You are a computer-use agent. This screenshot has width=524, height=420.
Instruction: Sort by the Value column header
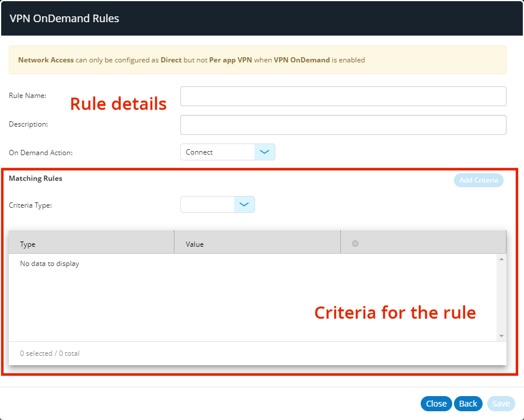pos(257,244)
